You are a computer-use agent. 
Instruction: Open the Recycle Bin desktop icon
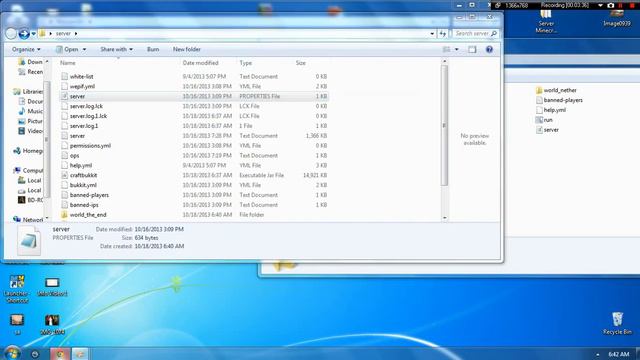[617, 323]
